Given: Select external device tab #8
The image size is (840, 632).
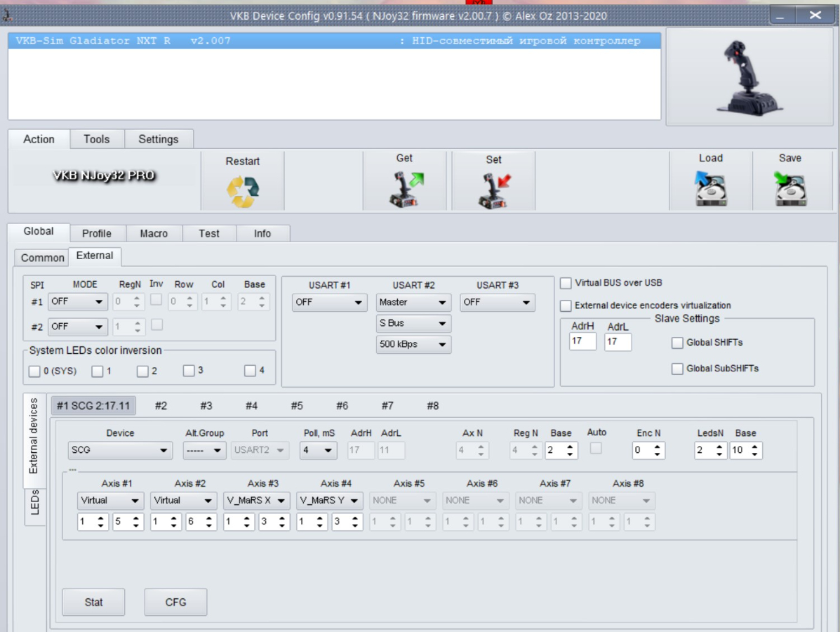Looking at the screenshot, I should pos(433,406).
